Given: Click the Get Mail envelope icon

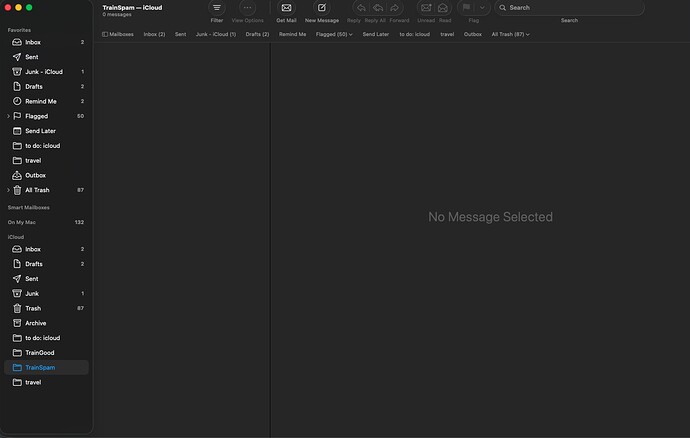Looking at the screenshot, I should (x=286, y=8).
